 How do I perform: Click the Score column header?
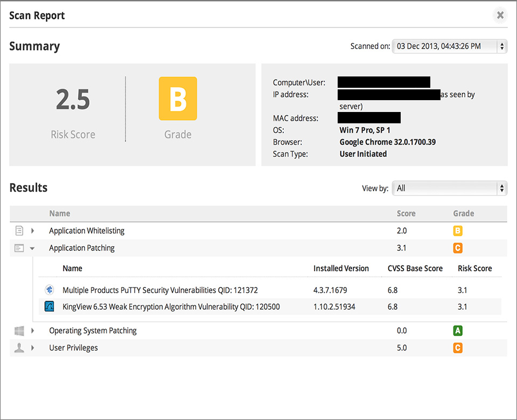pyautogui.click(x=406, y=213)
